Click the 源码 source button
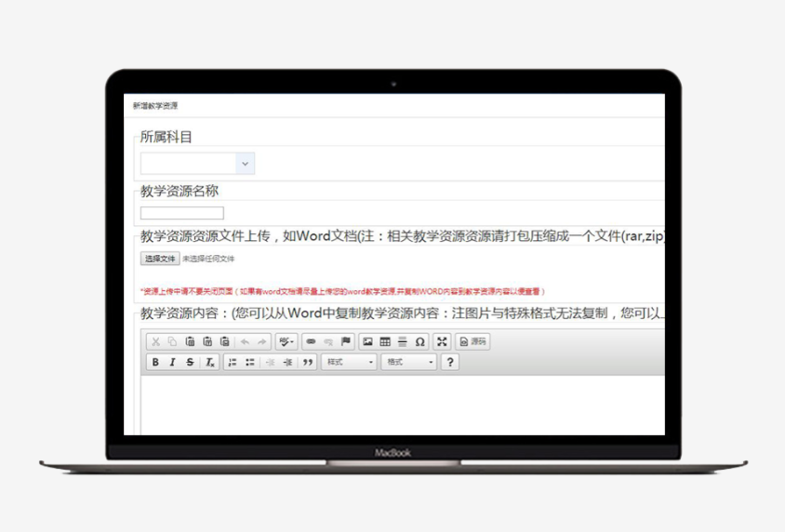This screenshot has width=785, height=532. pos(472,342)
